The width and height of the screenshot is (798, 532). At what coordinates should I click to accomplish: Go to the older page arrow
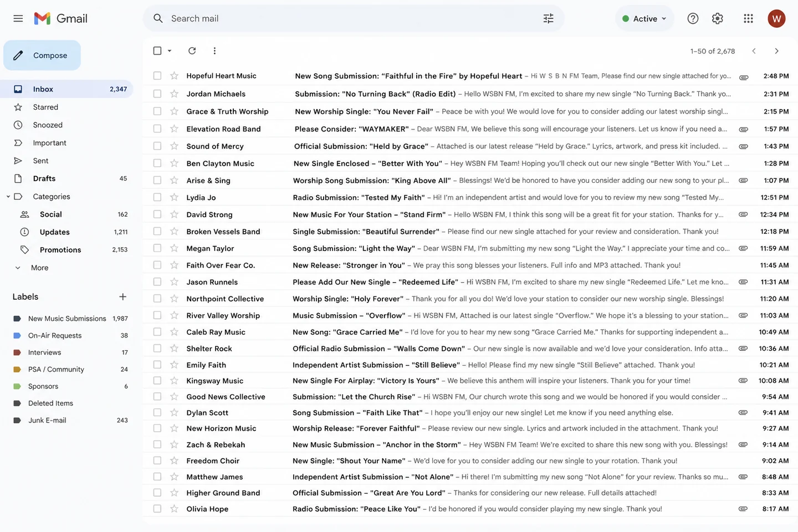[x=776, y=51]
